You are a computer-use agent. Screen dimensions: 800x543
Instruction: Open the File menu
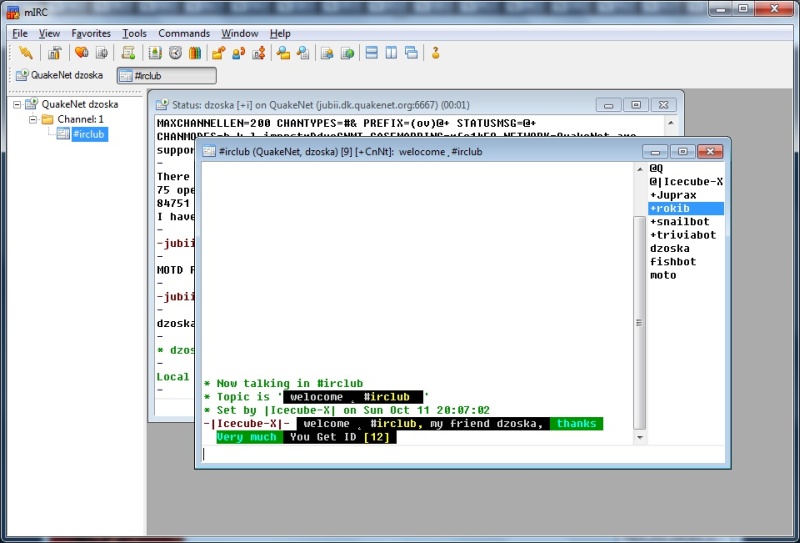[20, 33]
